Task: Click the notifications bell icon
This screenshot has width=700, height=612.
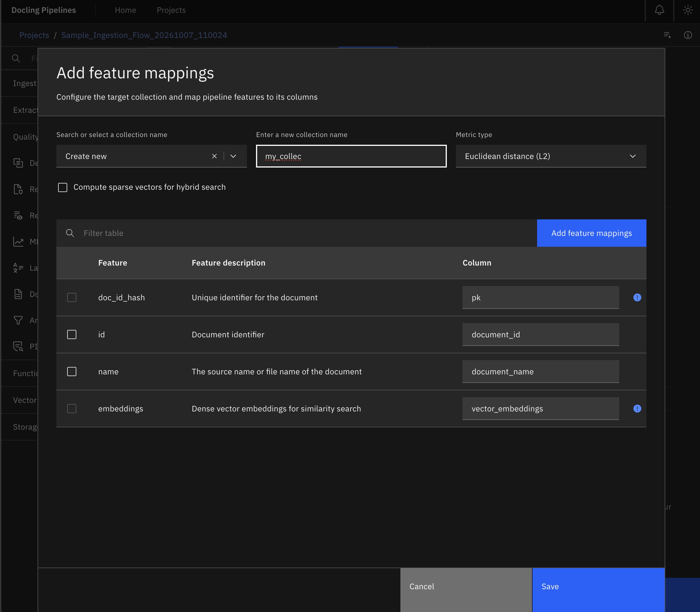Action: (x=659, y=10)
